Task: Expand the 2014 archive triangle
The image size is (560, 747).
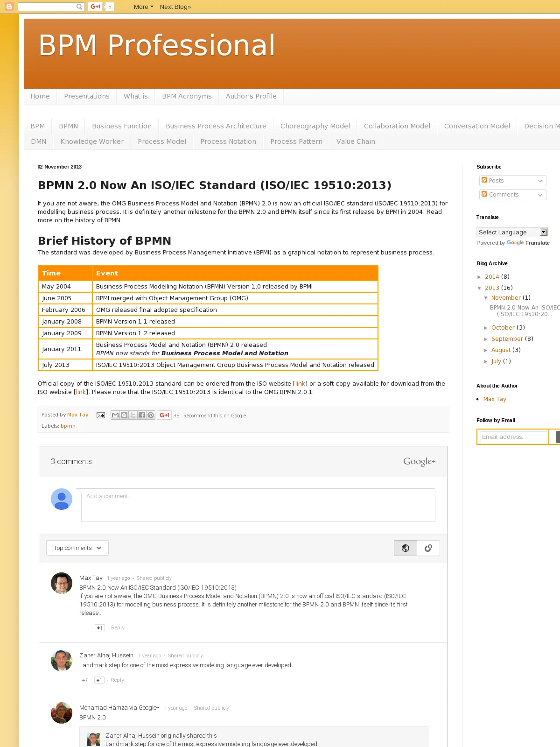Action: click(479, 277)
